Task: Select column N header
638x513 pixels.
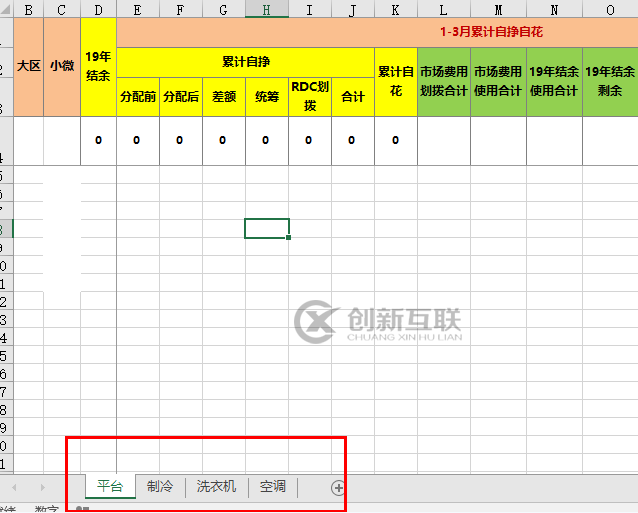Action: tap(555, 9)
